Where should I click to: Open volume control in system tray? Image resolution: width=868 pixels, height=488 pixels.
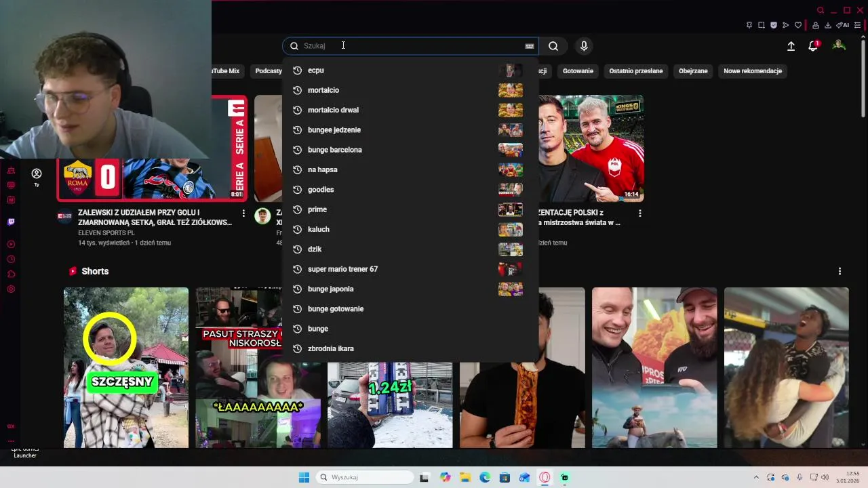point(825,477)
